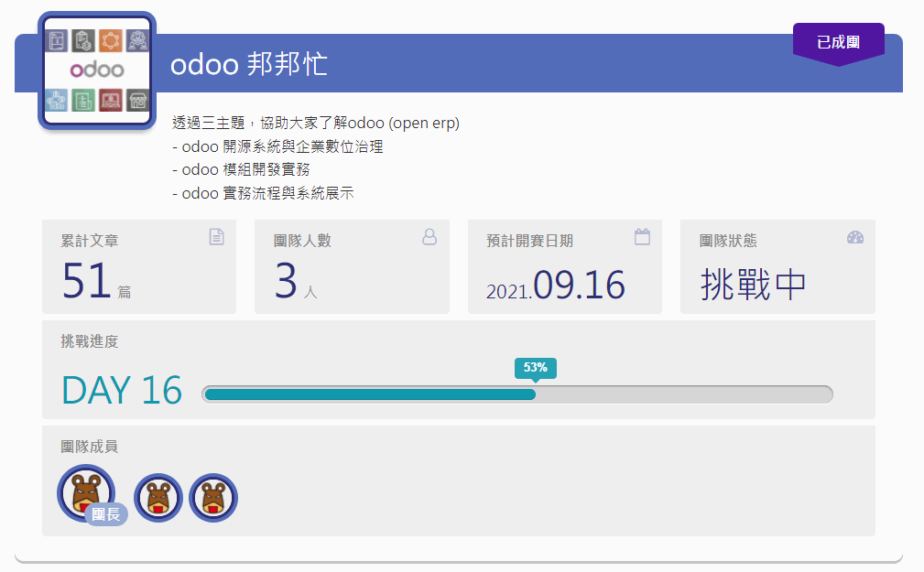
Task: Click the person icon on the 團隊人數 card
Action: point(429,236)
